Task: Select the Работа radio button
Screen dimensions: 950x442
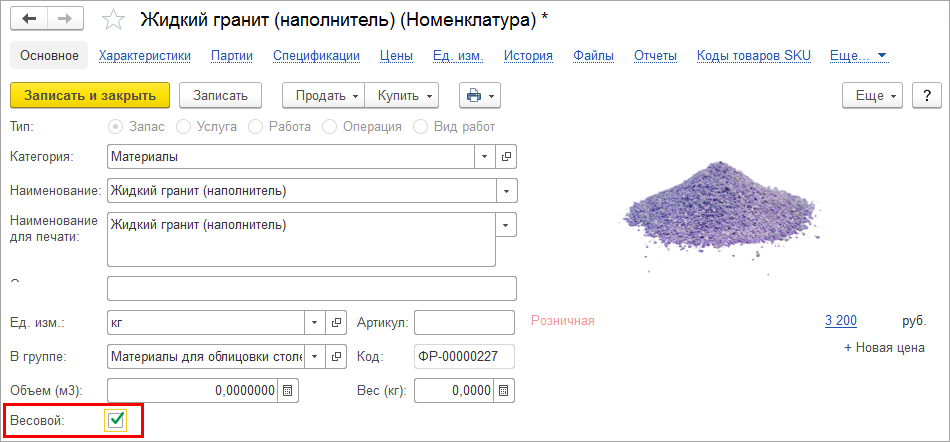Action: [x=256, y=127]
